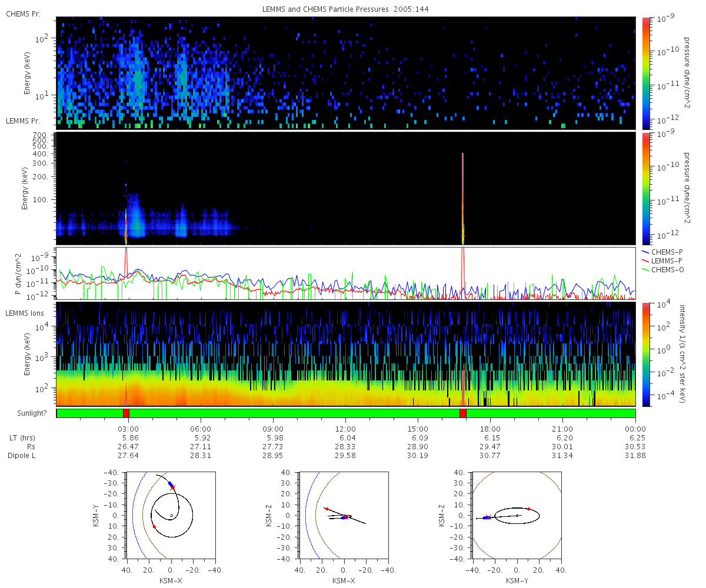Click the Rs value 27.11
This screenshot has height=588, width=706.
click(x=201, y=447)
